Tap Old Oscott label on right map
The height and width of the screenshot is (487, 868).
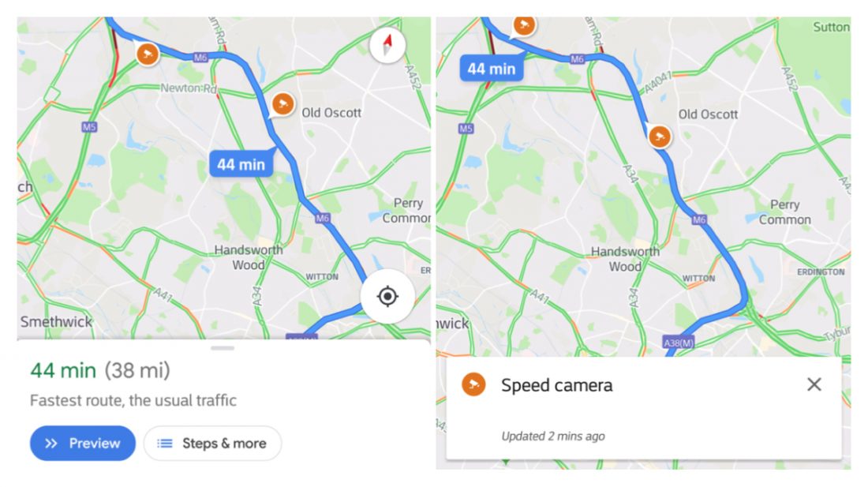[708, 114]
